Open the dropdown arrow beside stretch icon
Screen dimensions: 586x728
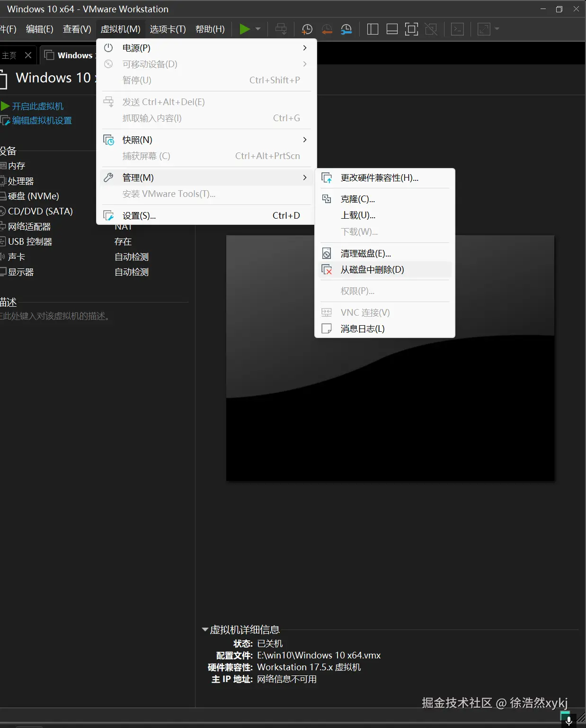[x=497, y=29]
